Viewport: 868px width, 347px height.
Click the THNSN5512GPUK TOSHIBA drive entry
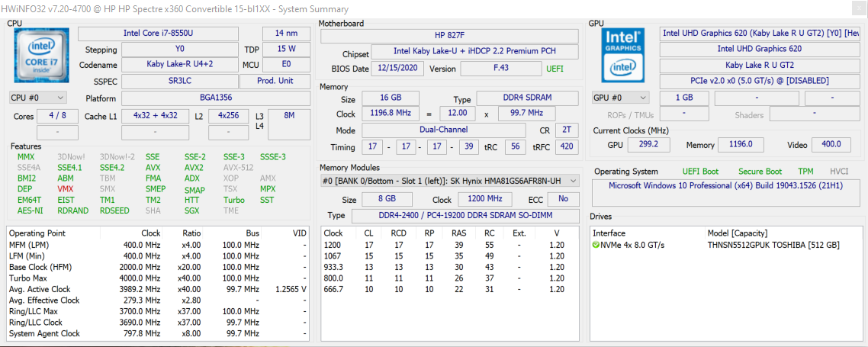tap(773, 245)
